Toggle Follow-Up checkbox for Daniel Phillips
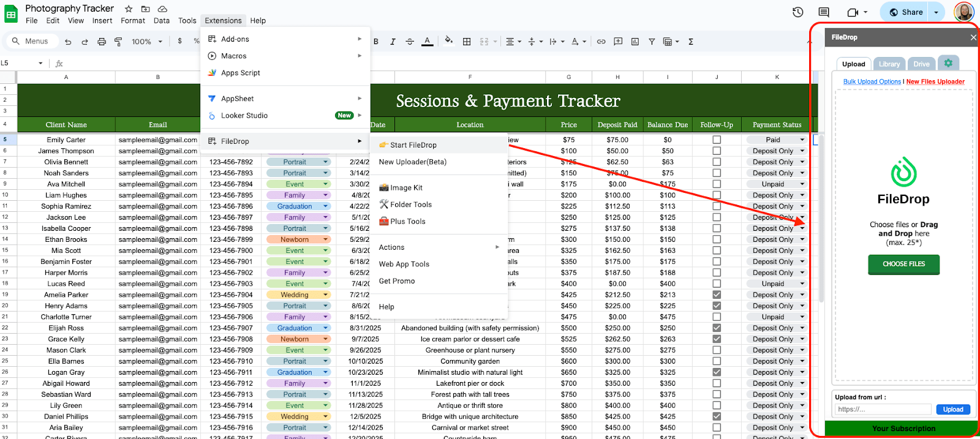This screenshot has height=439, width=980. pos(717,416)
